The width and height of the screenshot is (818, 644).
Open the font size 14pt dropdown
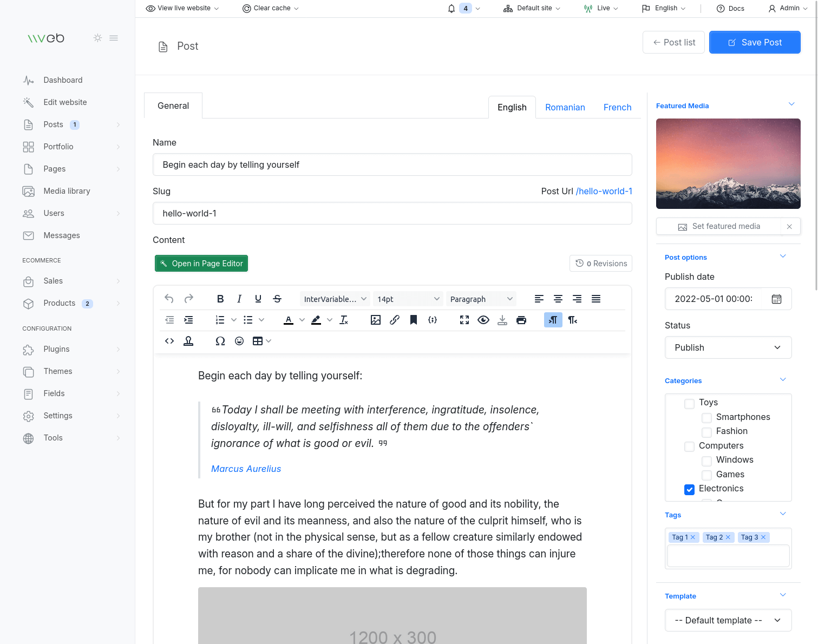pyautogui.click(x=408, y=299)
